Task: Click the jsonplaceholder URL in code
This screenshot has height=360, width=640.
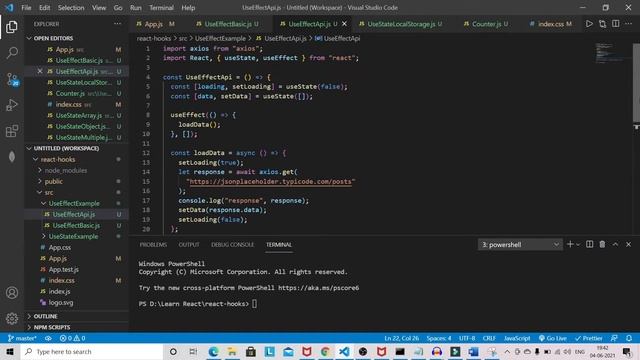Action: point(271,181)
